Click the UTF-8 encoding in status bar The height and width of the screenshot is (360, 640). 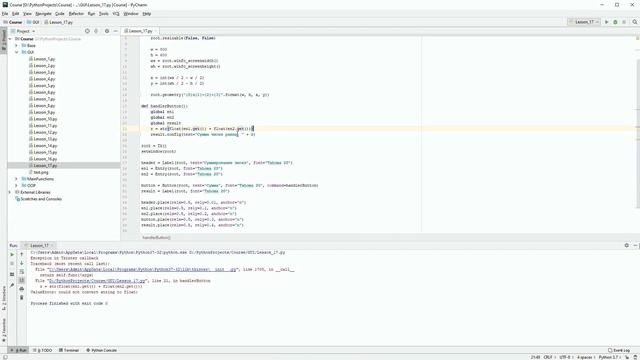565,357
